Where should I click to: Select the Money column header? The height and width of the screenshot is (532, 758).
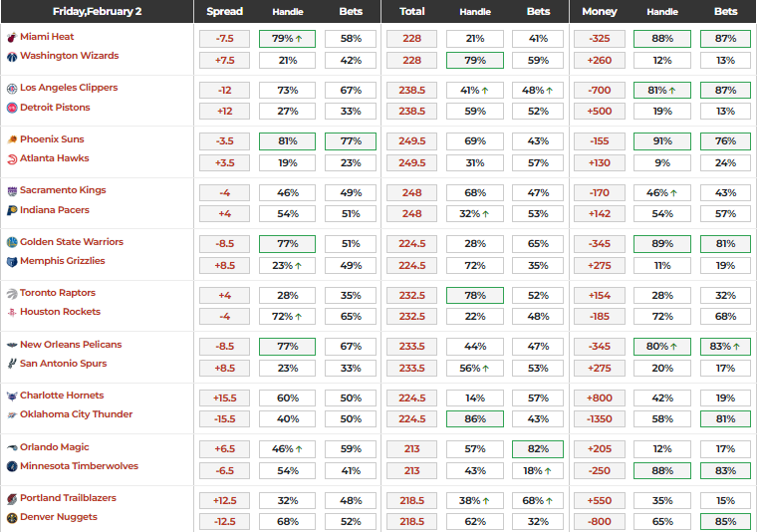point(599,12)
